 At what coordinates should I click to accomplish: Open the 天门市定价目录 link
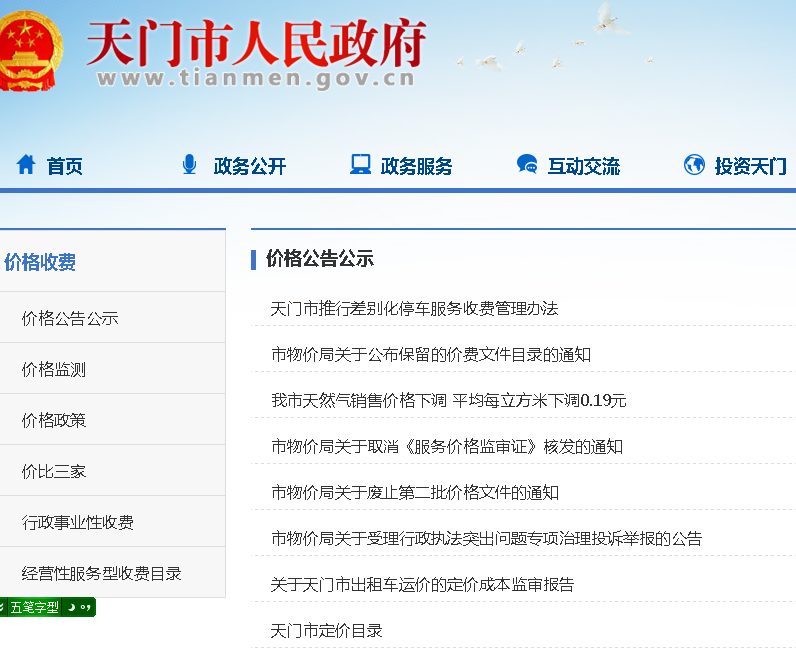pyautogui.click(x=326, y=630)
